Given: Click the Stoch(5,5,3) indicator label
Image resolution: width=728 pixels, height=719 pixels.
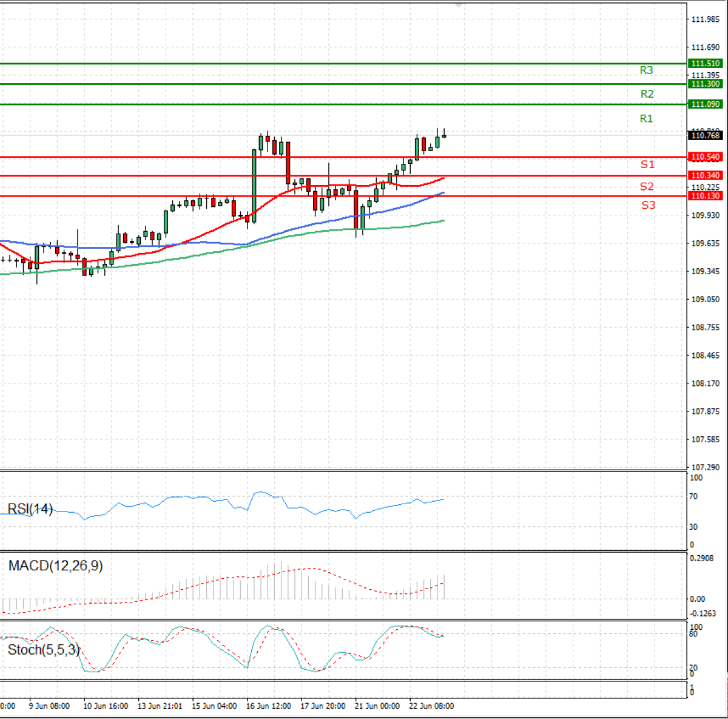Looking at the screenshot, I should tap(43, 650).
